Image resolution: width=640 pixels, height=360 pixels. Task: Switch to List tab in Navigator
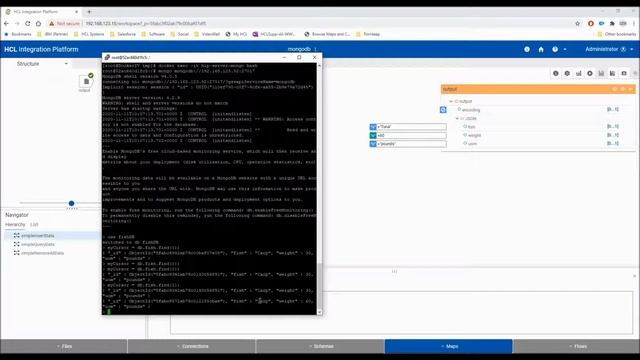[x=34, y=224]
